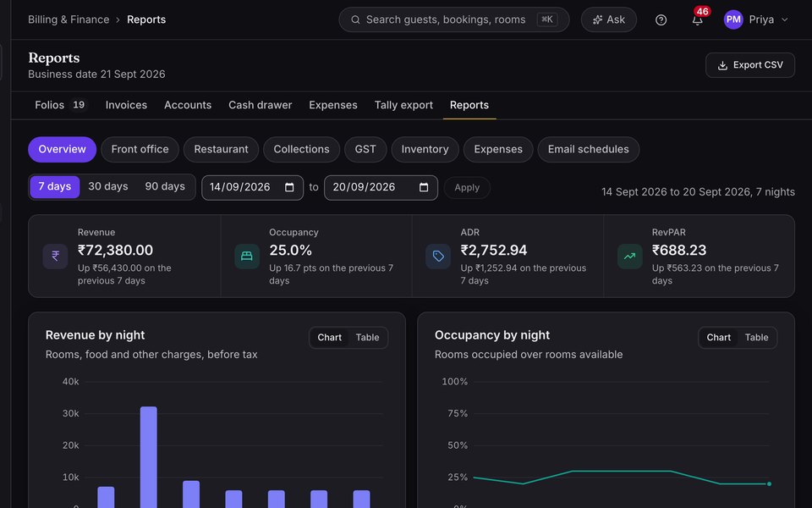The height and width of the screenshot is (508, 812).
Task: Click the ₹72,380.00 revenue value
Action: click(x=116, y=251)
